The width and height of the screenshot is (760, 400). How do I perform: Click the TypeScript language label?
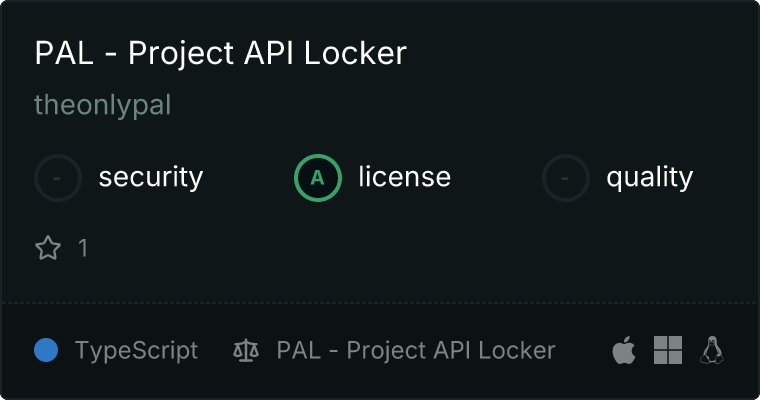tap(136, 351)
